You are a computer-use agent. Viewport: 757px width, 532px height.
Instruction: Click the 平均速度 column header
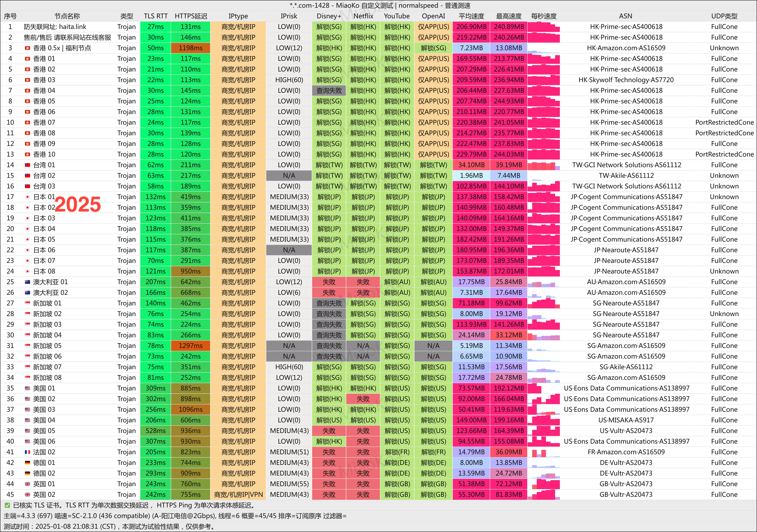click(x=471, y=16)
